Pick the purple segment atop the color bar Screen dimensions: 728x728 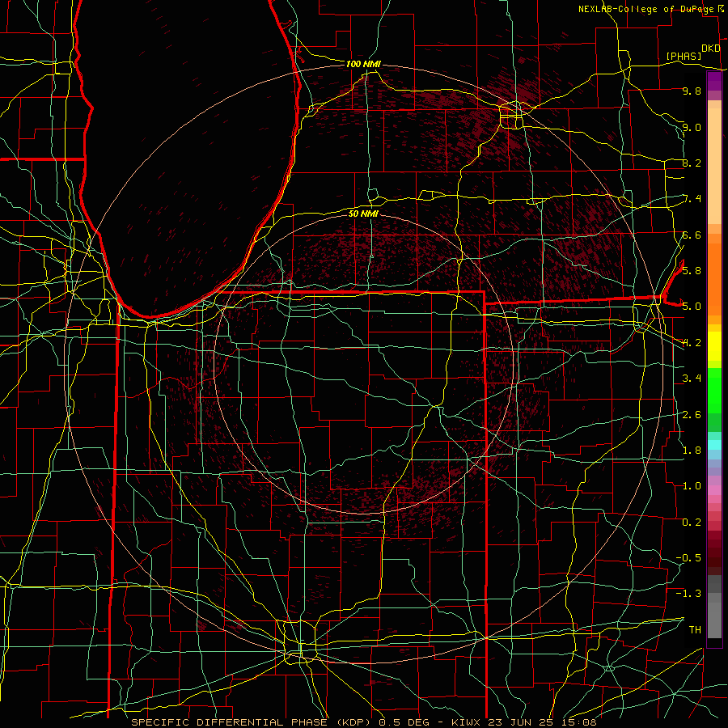click(714, 82)
